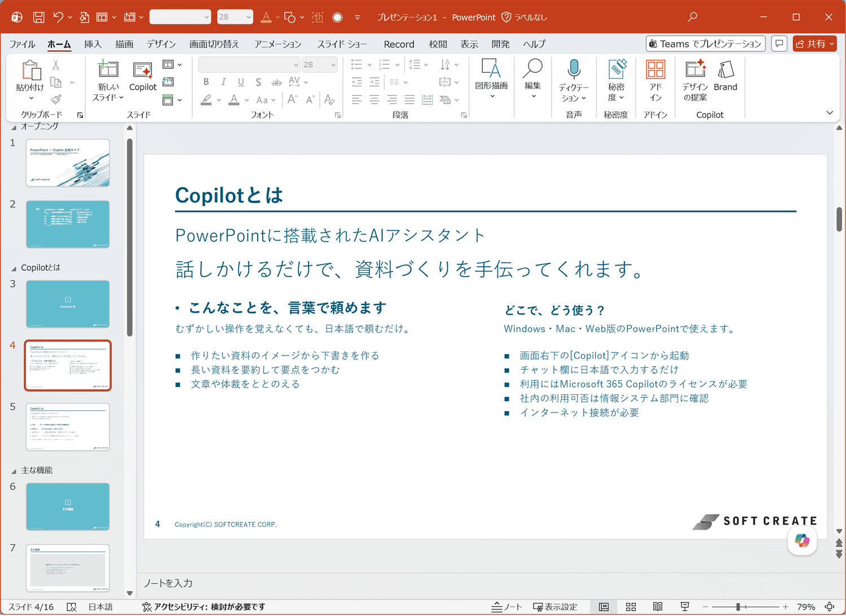Viewport: 846px width, 616px height.
Task: Collapse the ribbon with chevron
Action: click(829, 113)
